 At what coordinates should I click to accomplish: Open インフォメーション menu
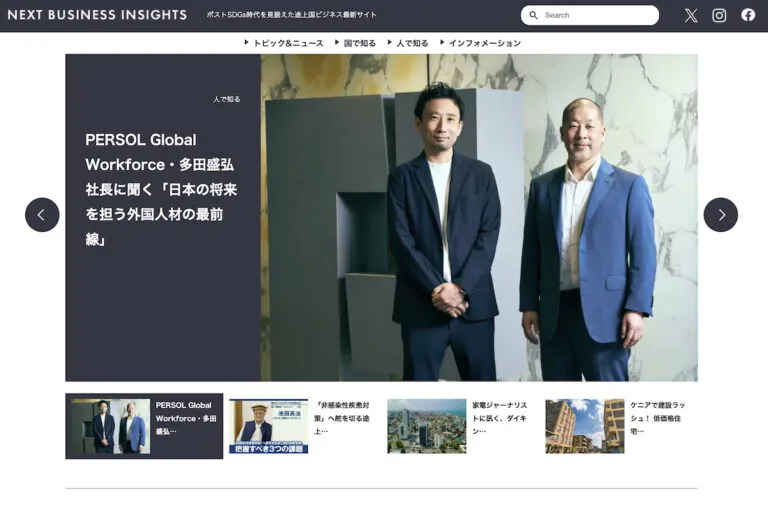coord(484,43)
